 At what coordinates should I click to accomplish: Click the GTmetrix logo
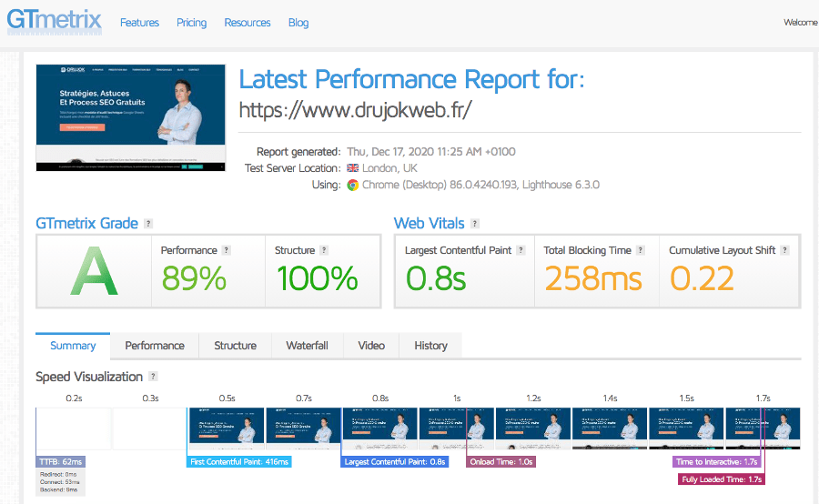click(54, 22)
